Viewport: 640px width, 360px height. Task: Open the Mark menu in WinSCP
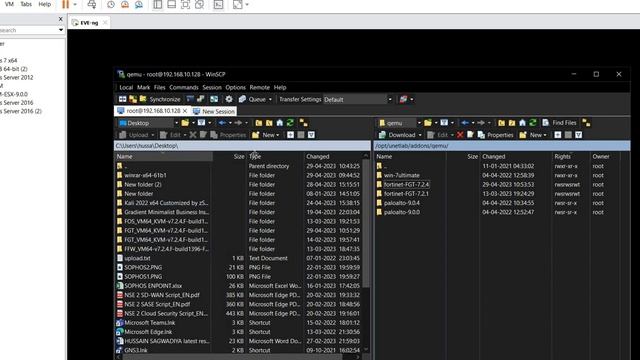pyautogui.click(x=143, y=87)
